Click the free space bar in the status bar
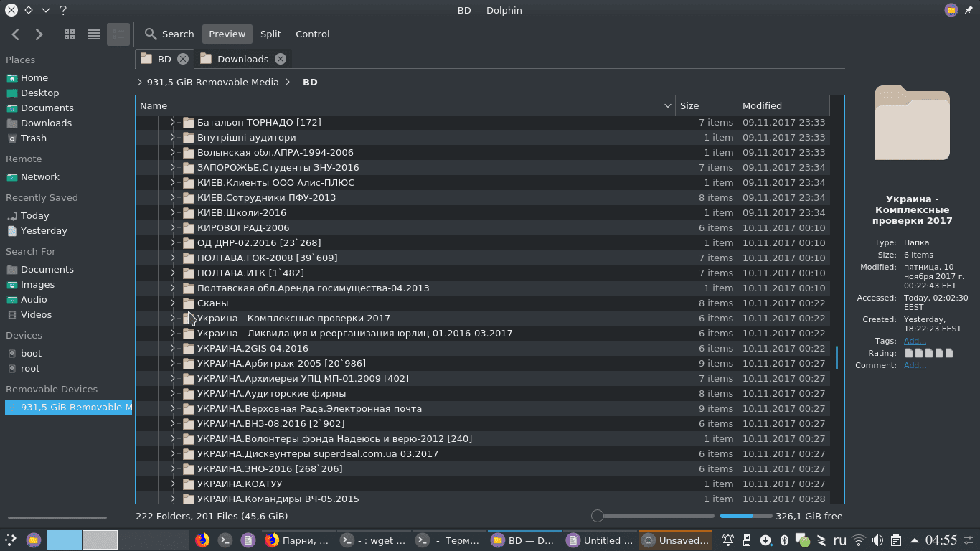 pos(746,516)
